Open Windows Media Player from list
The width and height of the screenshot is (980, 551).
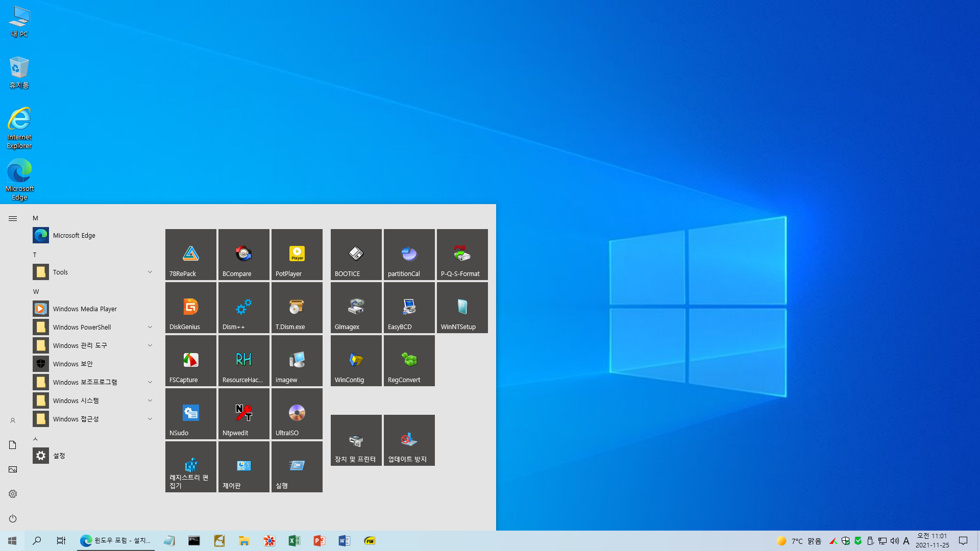(x=94, y=309)
